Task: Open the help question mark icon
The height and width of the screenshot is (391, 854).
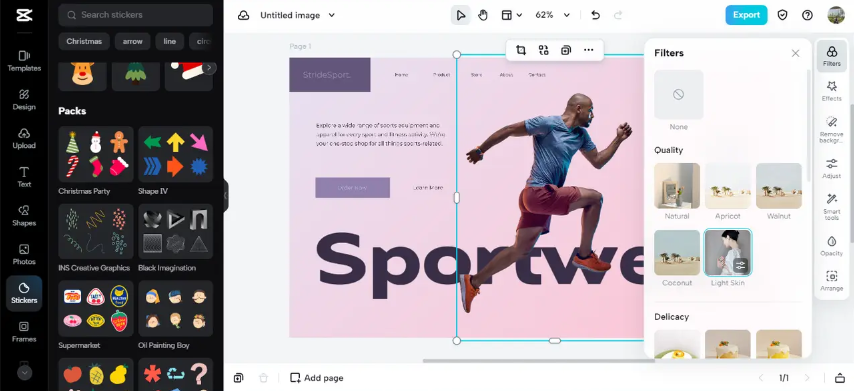Action: [x=807, y=15]
